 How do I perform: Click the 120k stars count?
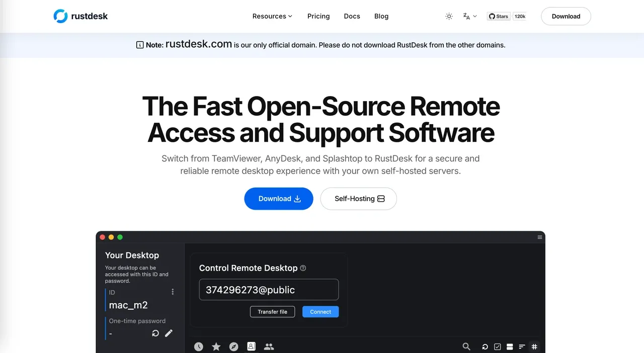[x=520, y=16]
